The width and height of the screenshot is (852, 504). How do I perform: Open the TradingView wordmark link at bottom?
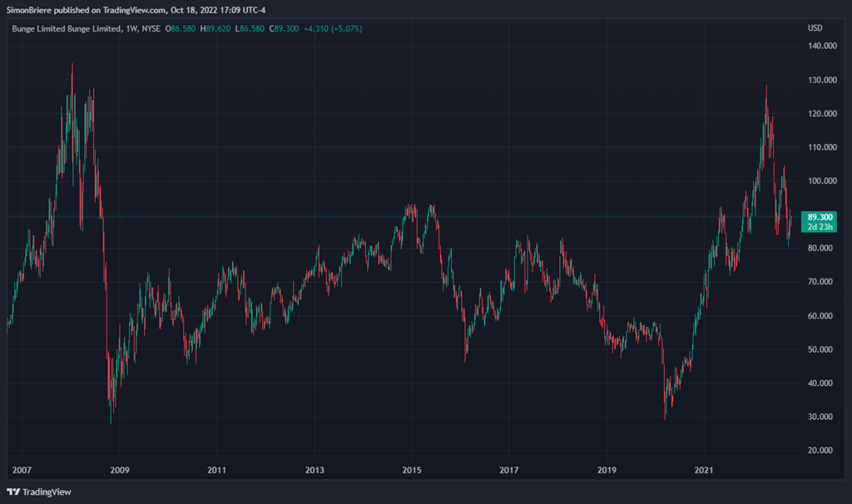(x=45, y=492)
